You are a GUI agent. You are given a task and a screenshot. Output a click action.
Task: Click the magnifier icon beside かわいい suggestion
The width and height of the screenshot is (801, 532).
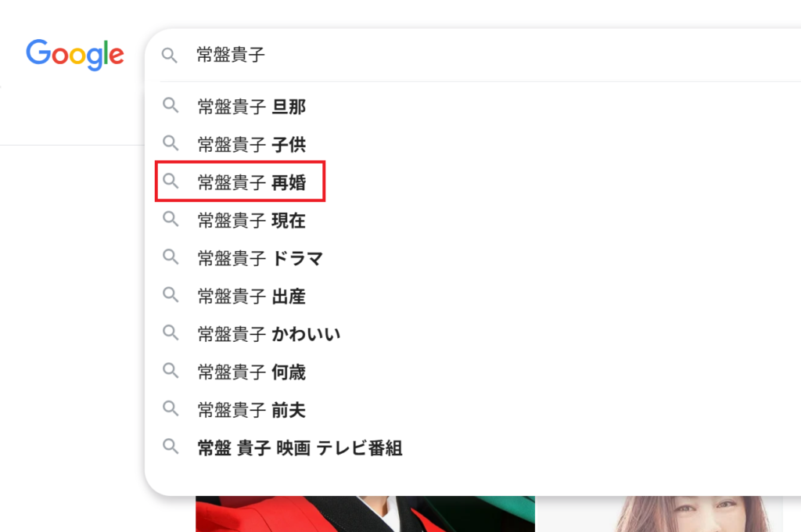pyautogui.click(x=171, y=333)
